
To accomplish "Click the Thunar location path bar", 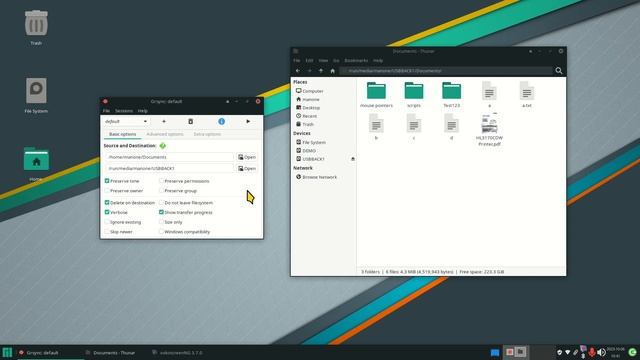I will 446,71.
